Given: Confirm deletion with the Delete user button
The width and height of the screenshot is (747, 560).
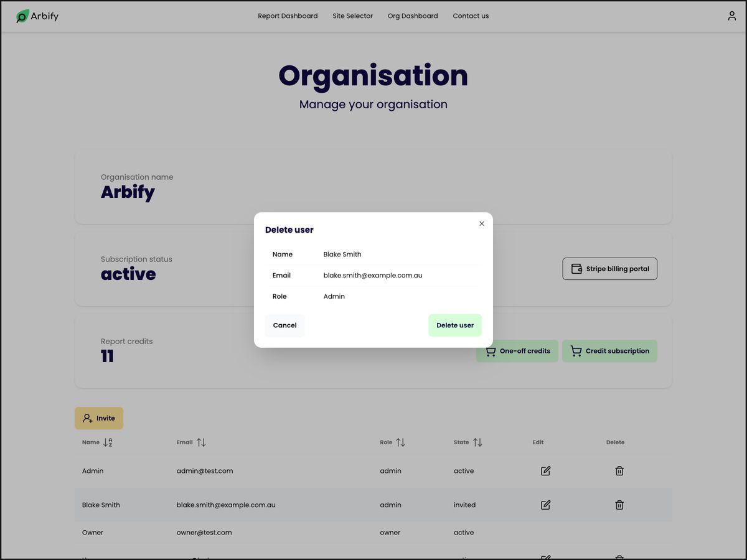Looking at the screenshot, I should tap(455, 325).
